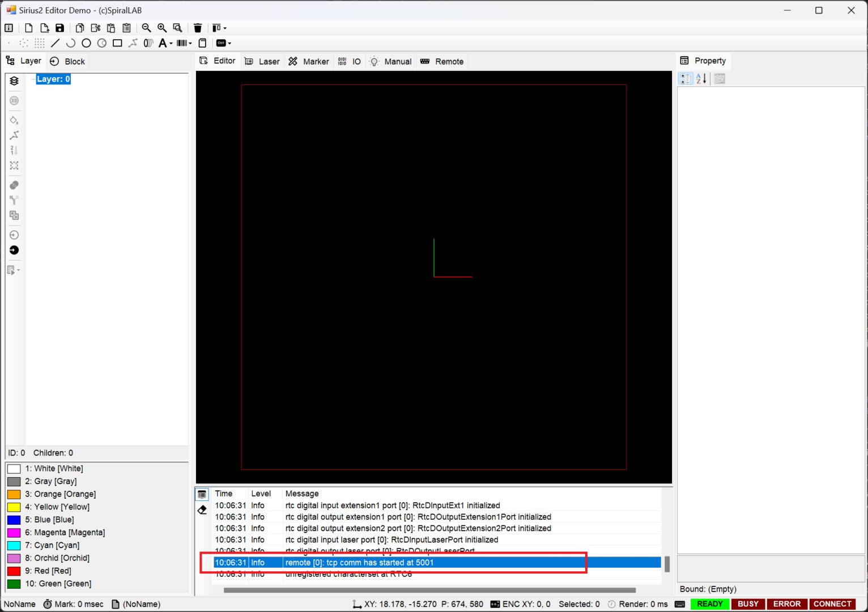Click the Paste clipboard icon
This screenshot has height=612, width=868.
pyautogui.click(x=111, y=28)
